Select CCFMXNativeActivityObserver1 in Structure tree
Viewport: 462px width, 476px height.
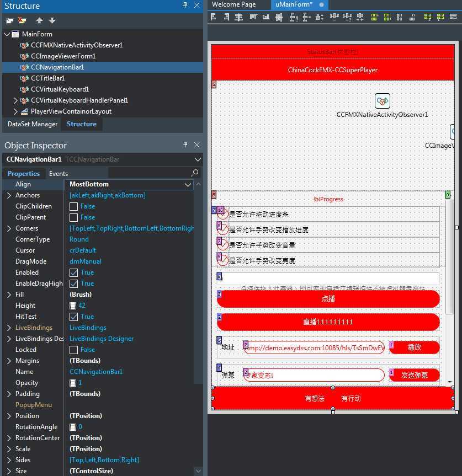[x=77, y=45]
